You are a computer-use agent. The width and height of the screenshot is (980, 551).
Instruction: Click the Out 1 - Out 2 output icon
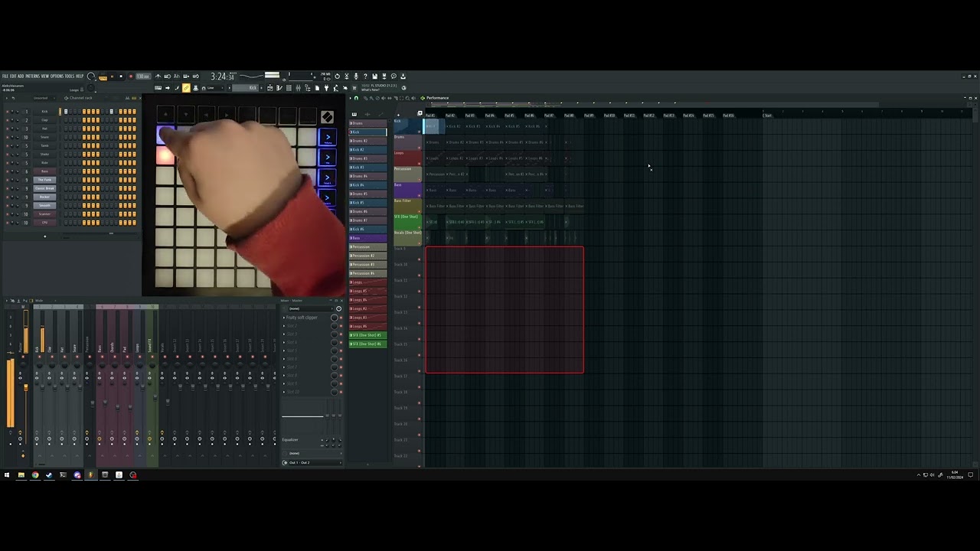click(x=285, y=462)
